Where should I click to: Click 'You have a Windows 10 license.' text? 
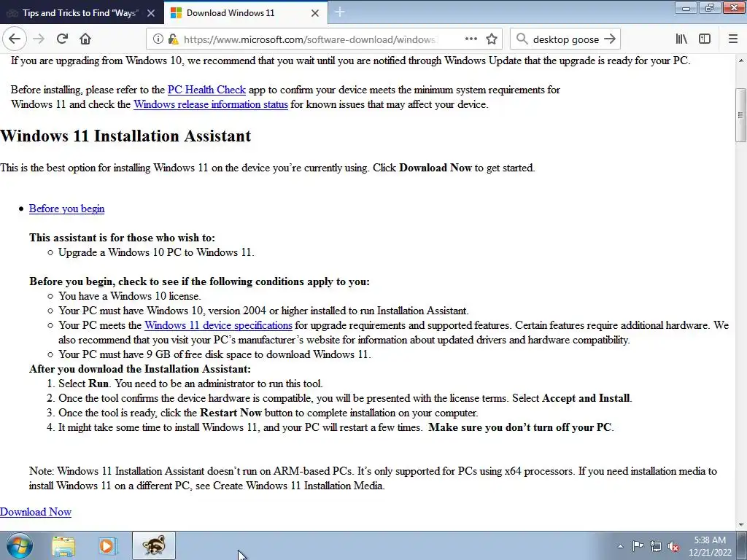click(x=130, y=296)
